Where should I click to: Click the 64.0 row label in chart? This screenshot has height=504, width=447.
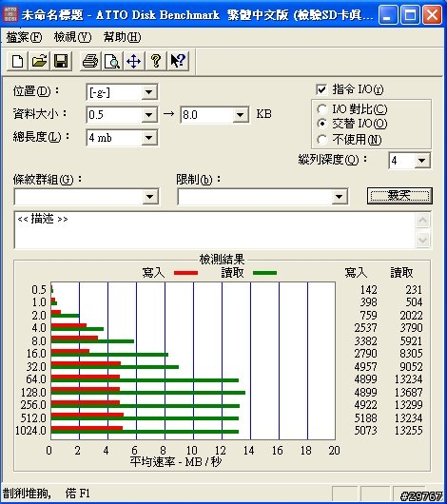(x=36, y=379)
